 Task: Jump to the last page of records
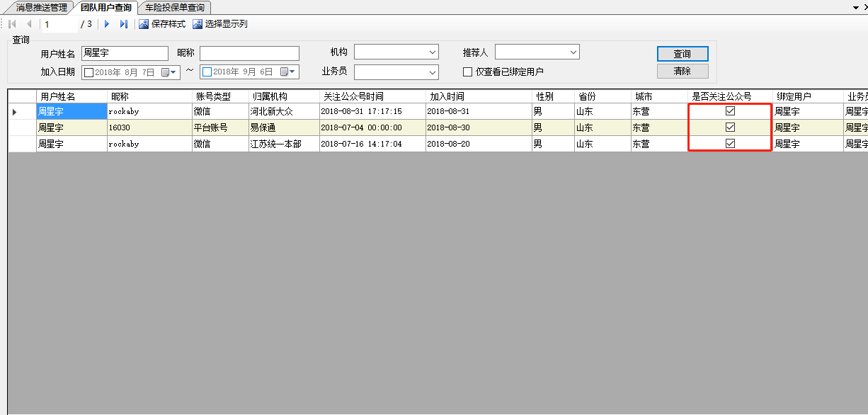123,24
